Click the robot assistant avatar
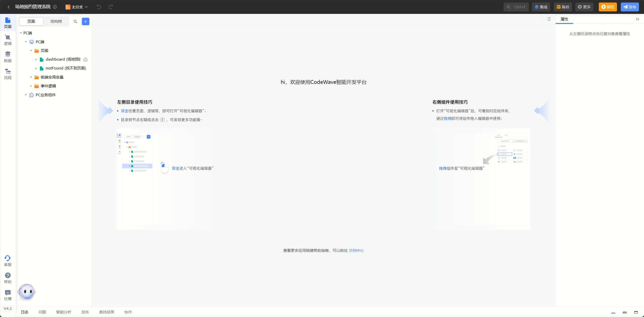This screenshot has height=317, width=644. tap(27, 292)
